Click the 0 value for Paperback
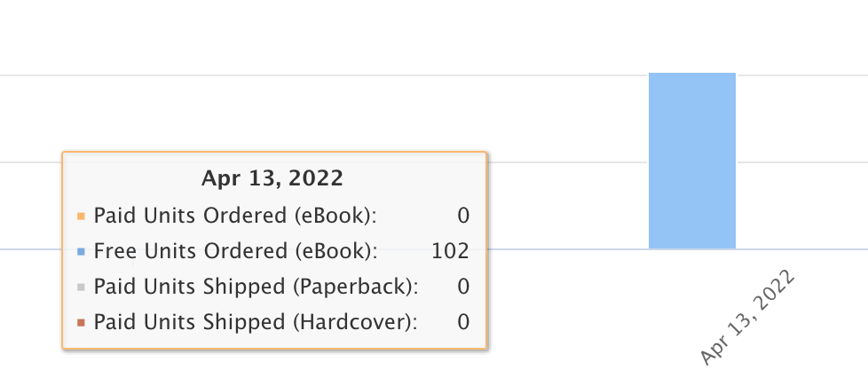The image size is (868, 378). point(463,286)
